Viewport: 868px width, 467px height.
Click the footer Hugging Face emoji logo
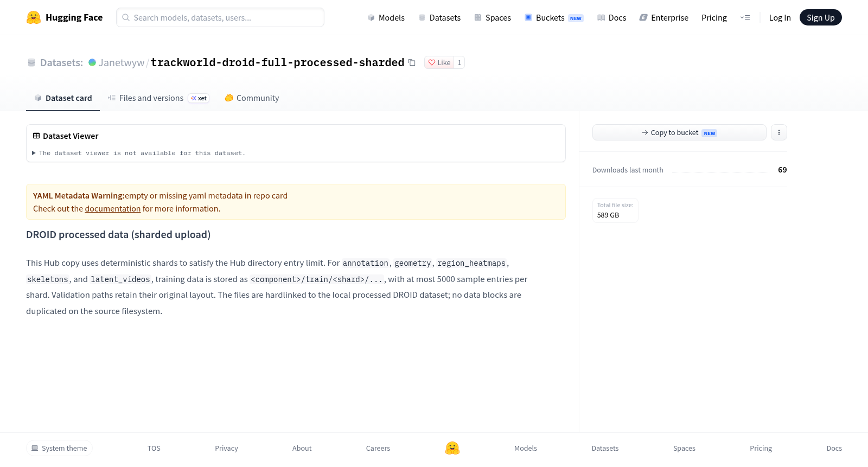click(x=452, y=448)
